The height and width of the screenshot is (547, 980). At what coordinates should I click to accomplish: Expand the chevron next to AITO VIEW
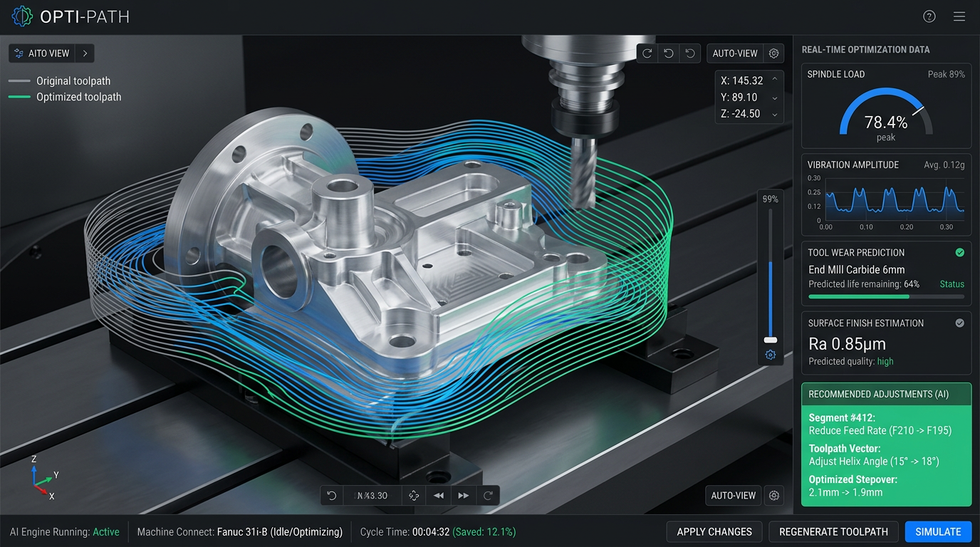coord(85,53)
